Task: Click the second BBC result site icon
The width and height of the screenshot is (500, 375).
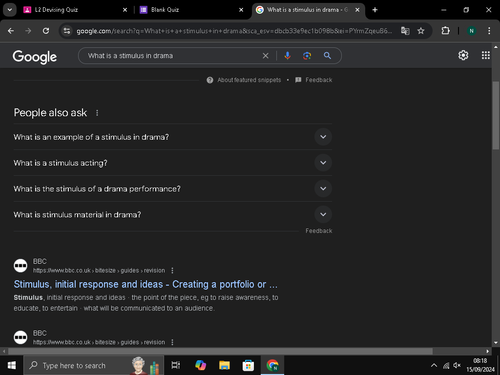Action: coord(20,337)
